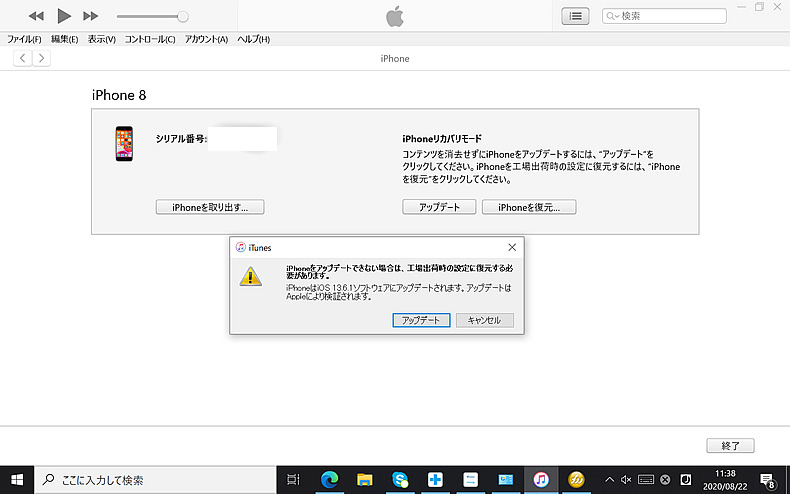Screen dimensions: 790x494
Task: Open the touch keyboard tray icon
Action: click(646, 479)
